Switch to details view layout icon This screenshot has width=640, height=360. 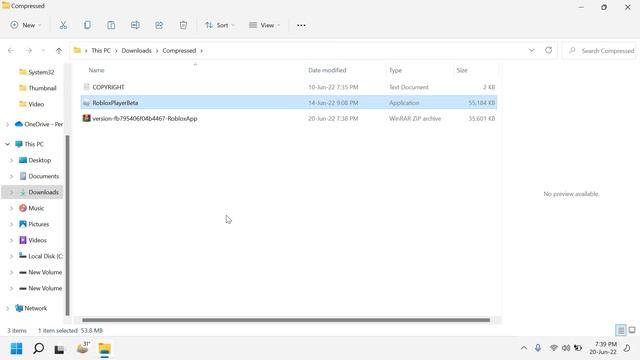tap(620, 330)
